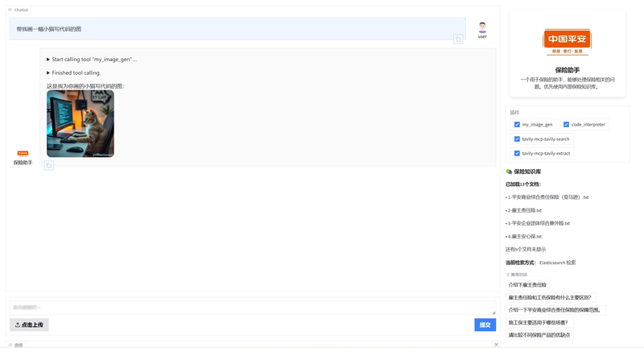644x348 pixels.
Task: Copy the user's message with its copy icon
Action: pyautogui.click(x=458, y=39)
